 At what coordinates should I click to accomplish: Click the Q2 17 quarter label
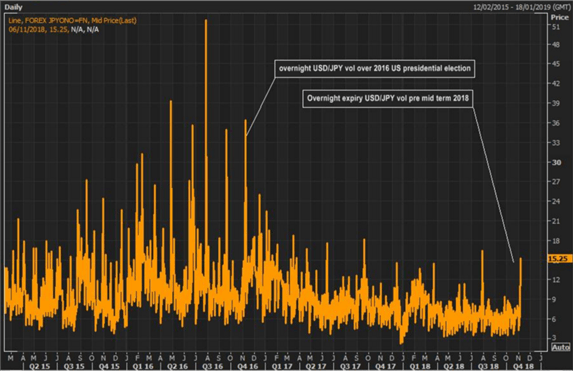coord(316,366)
